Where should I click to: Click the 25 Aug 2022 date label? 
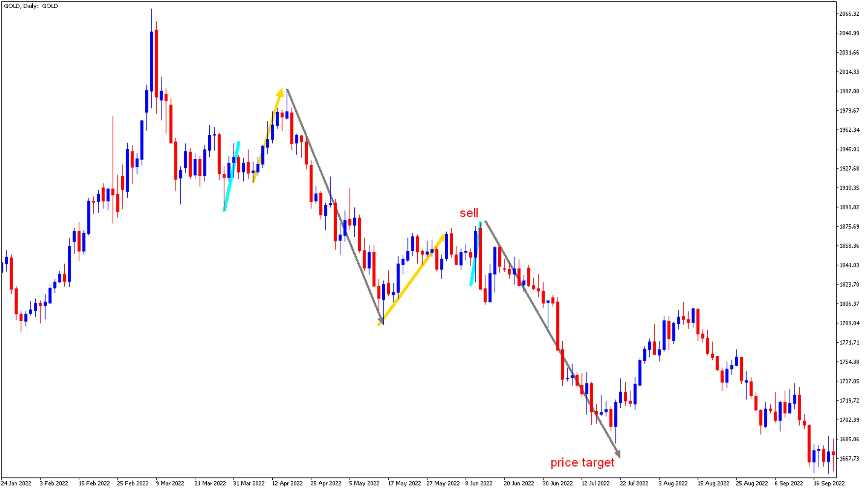point(752,483)
